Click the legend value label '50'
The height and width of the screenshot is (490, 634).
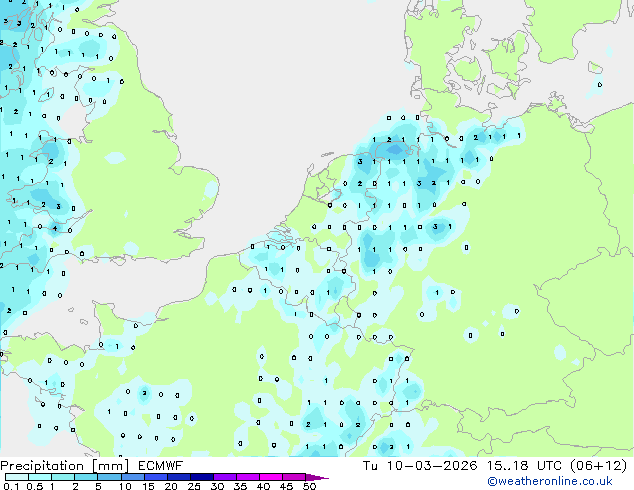point(310,486)
